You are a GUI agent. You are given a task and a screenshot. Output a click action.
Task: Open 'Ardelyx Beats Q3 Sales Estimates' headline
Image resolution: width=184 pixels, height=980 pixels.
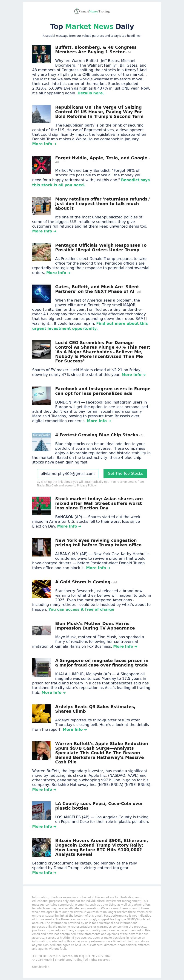tap(95, 709)
